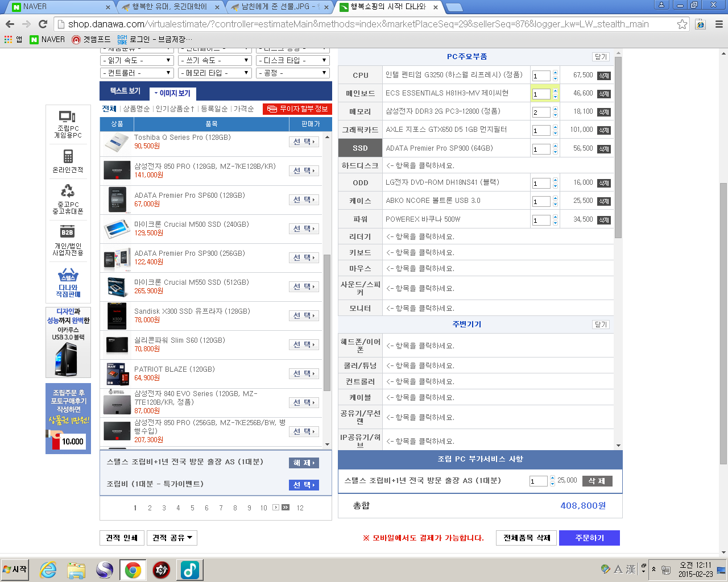The height and width of the screenshot is (582, 728).
Task: Bookmark this page with the star icon
Action: (682, 24)
